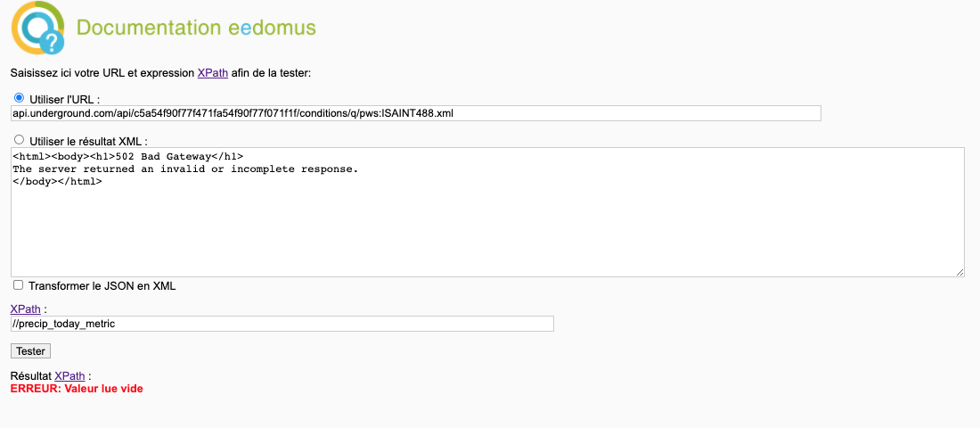Focus the //precip_today_metric XPath input field
This screenshot has width=980, height=428.
(x=282, y=324)
